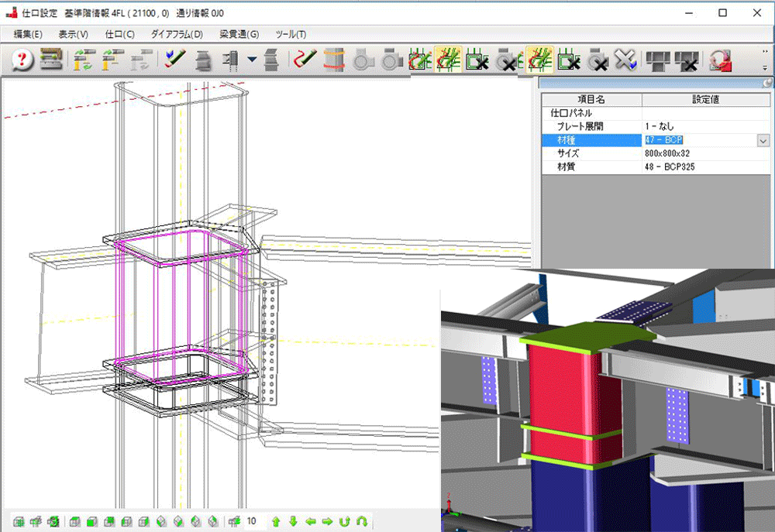Viewport: 775px width, 532px height.
Task: Open the small blue triangle toolbar dropdown
Action: (x=252, y=60)
